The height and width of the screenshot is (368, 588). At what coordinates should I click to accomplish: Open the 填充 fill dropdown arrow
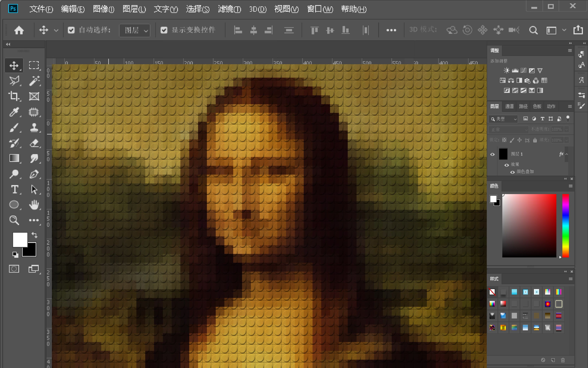(566, 140)
